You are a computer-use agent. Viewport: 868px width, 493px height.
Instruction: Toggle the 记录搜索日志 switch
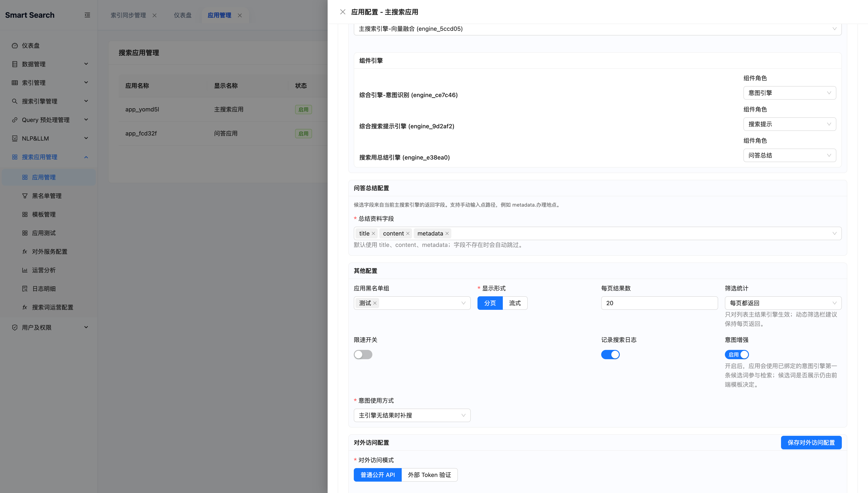coord(610,355)
